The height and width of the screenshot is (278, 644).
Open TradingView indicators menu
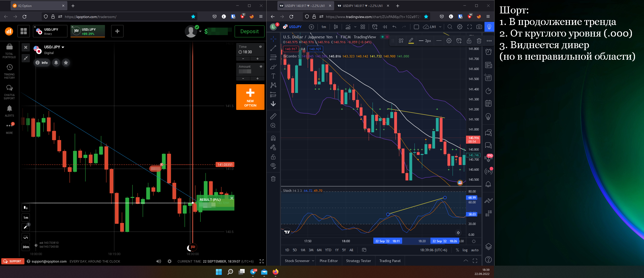(348, 27)
